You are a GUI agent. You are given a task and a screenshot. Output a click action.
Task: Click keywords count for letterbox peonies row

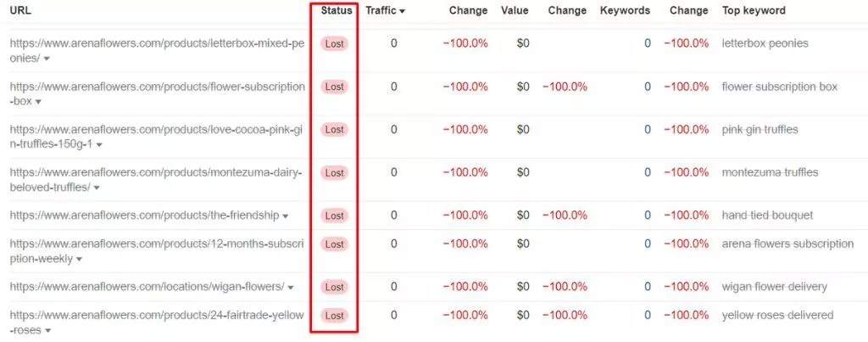[x=647, y=43]
